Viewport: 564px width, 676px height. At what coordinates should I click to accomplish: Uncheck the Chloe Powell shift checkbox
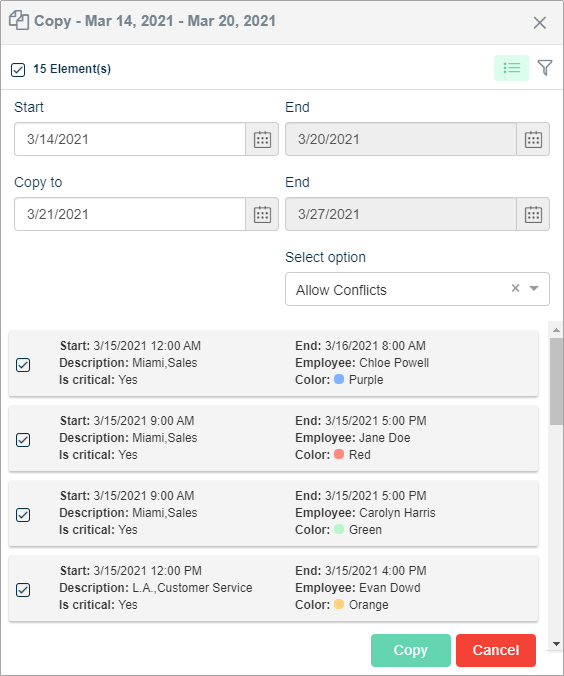click(x=23, y=365)
